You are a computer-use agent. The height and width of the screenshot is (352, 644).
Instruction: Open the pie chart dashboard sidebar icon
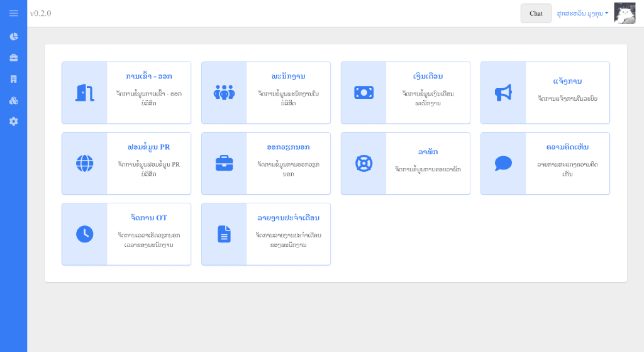[x=14, y=37]
